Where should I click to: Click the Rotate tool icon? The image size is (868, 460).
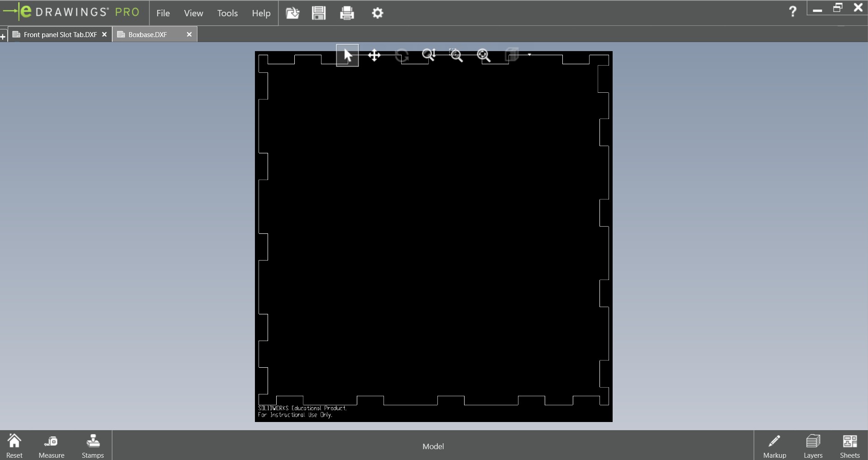click(x=402, y=56)
